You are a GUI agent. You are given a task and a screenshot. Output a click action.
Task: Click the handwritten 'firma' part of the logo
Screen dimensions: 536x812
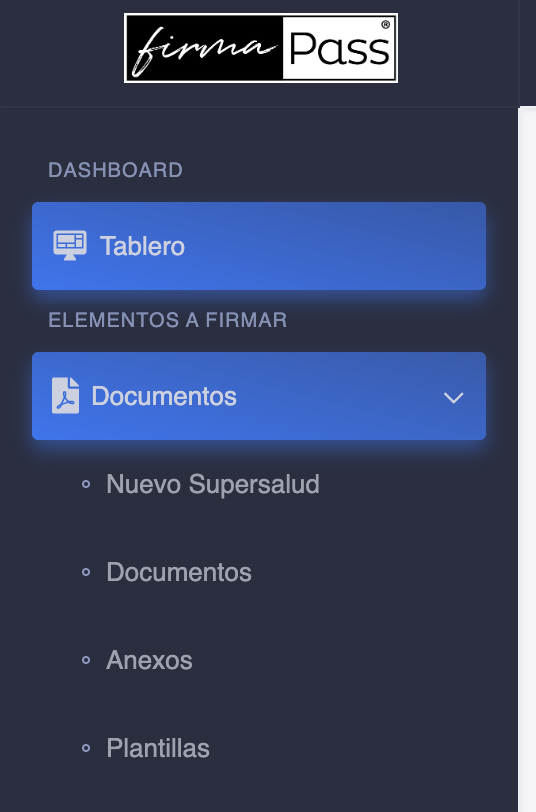(204, 49)
